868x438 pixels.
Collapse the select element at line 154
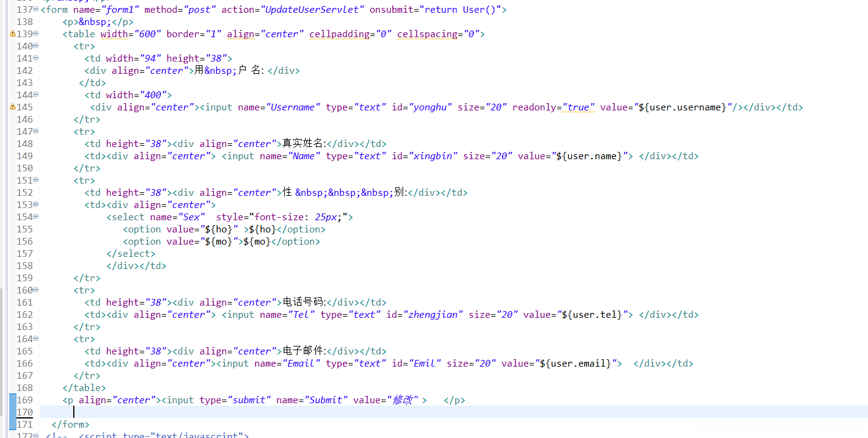[35, 217]
